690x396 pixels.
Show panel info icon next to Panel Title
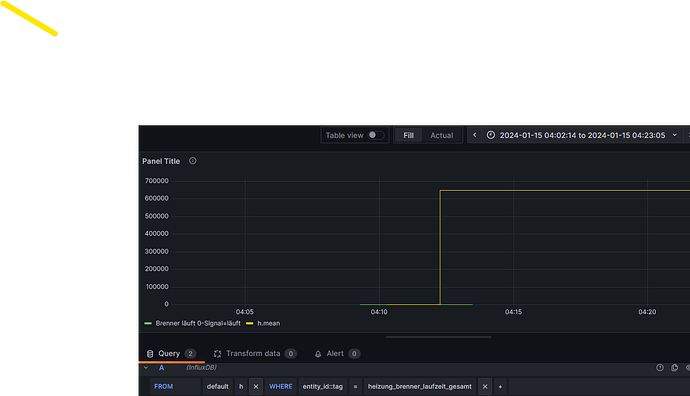point(193,161)
